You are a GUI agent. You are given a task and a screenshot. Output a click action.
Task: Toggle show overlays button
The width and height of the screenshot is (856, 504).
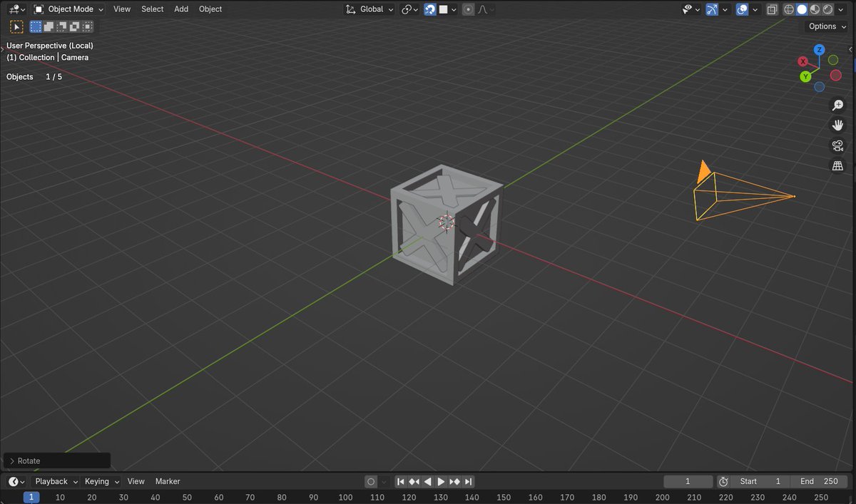tap(743, 9)
